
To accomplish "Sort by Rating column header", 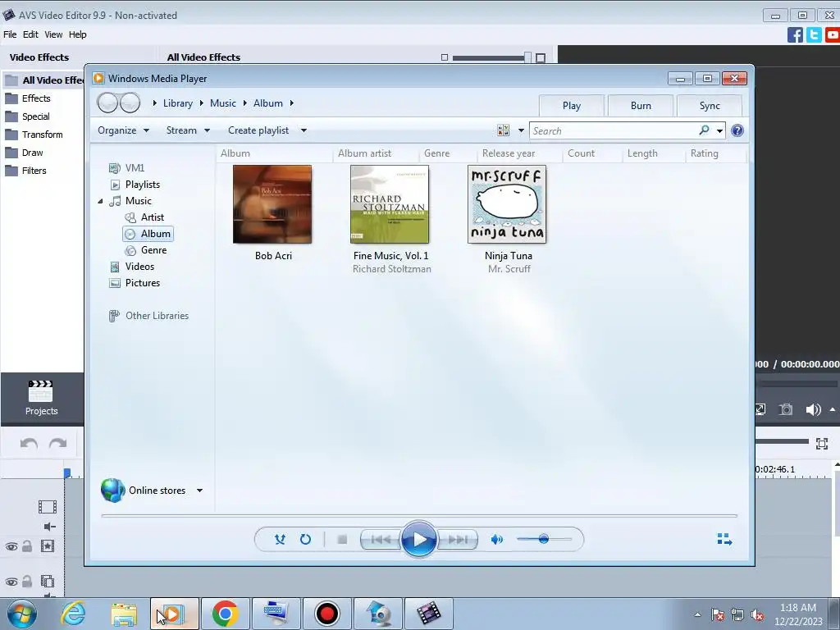I will 704,153.
